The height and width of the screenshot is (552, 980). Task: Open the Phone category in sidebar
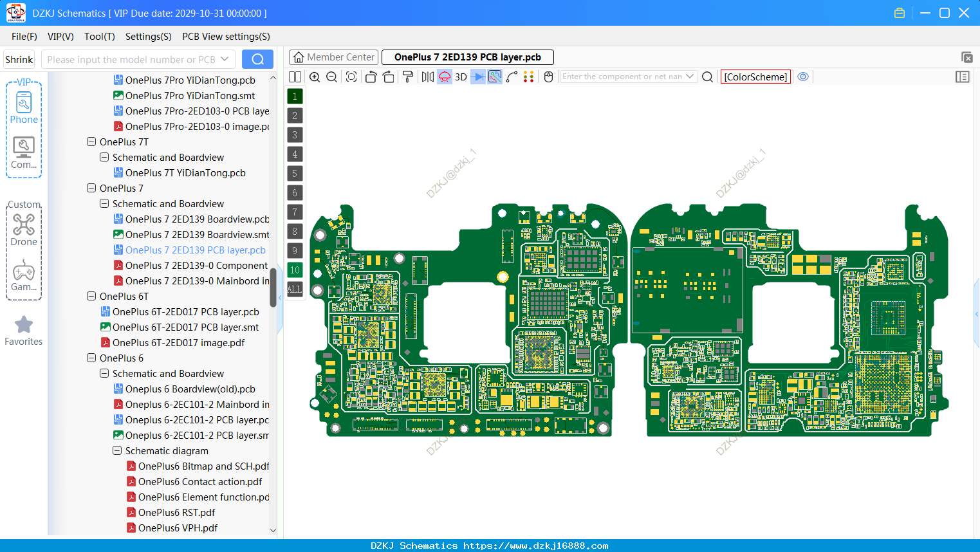pos(24,108)
